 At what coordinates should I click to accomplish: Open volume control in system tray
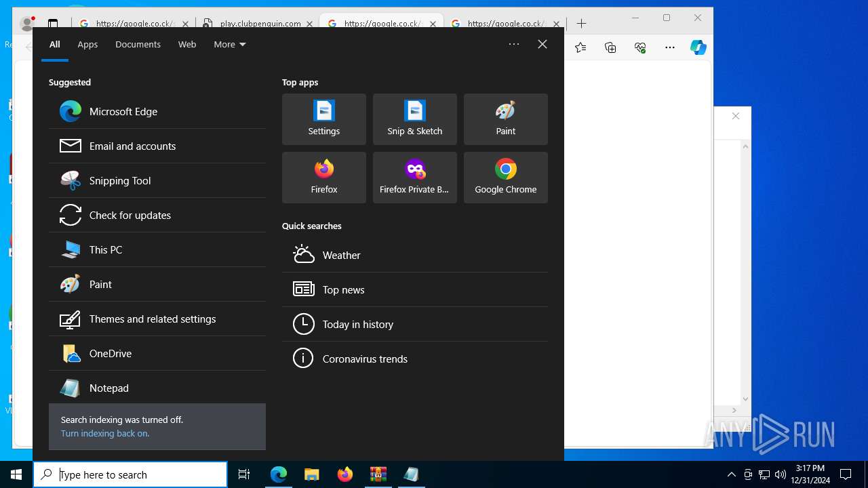tap(780, 474)
